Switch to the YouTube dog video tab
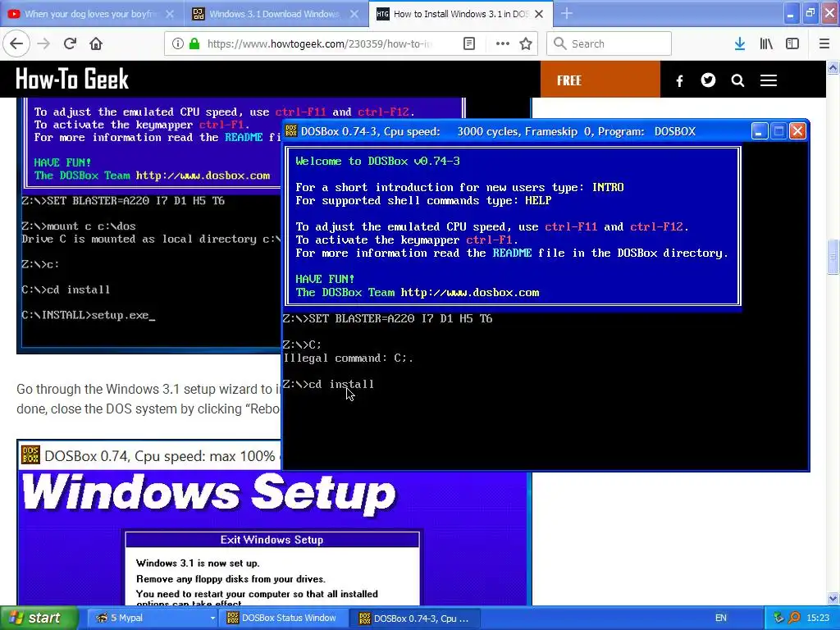The height and width of the screenshot is (630, 840). 92,14
